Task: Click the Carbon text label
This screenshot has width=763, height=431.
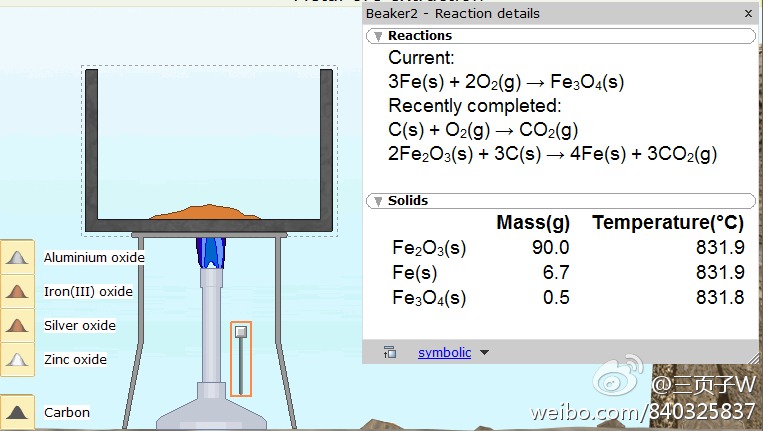Action: tap(67, 412)
